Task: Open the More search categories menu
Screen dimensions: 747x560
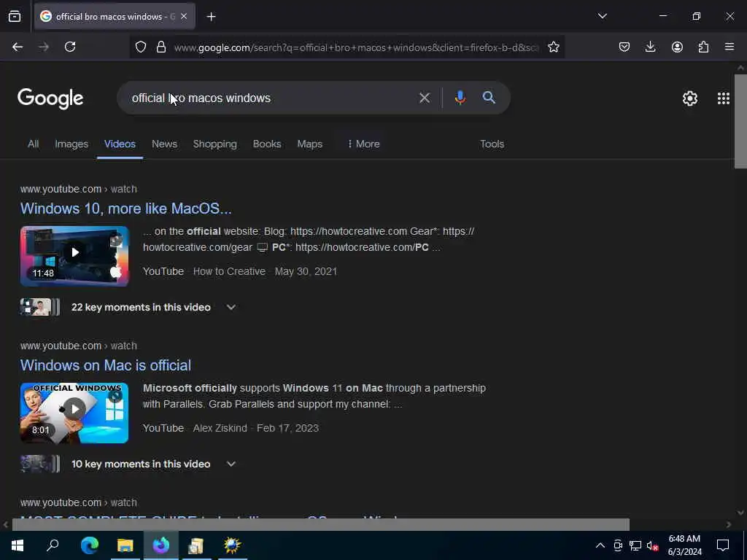Action: pyautogui.click(x=363, y=144)
